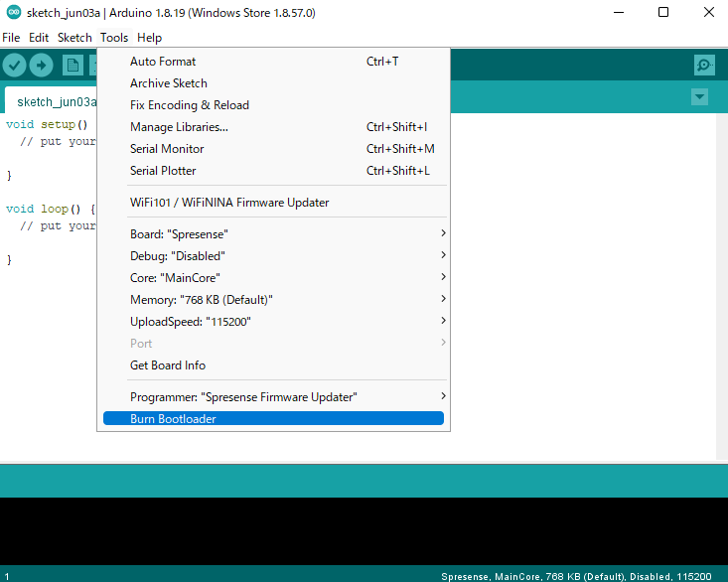
Task: Open the Edit menu
Action: tap(39, 38)
